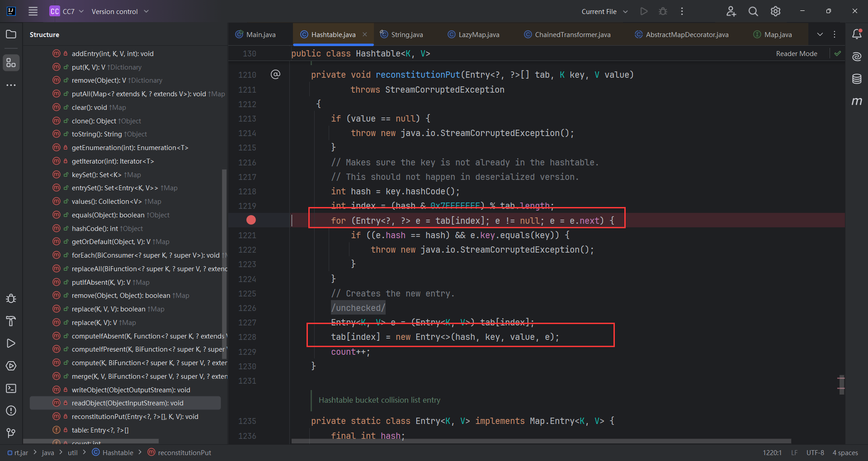Open the Project tool window folder icon

pos(11,34)
